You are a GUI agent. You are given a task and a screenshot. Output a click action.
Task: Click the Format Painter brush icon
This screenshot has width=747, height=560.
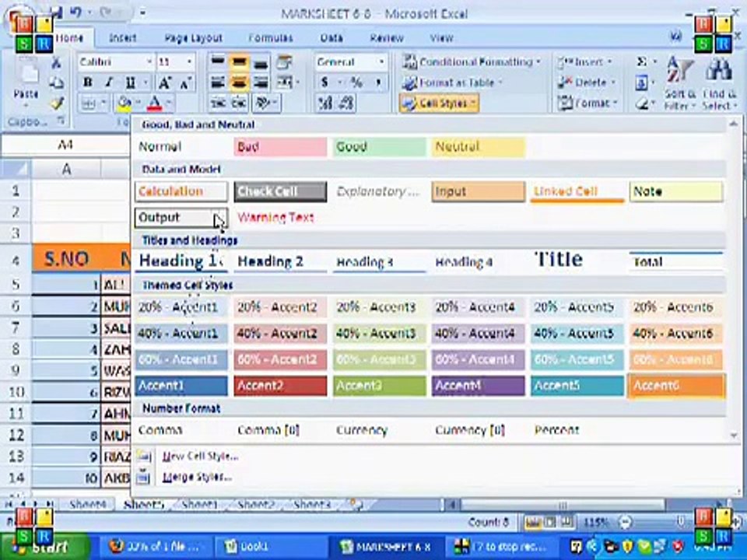coord(56,103)
